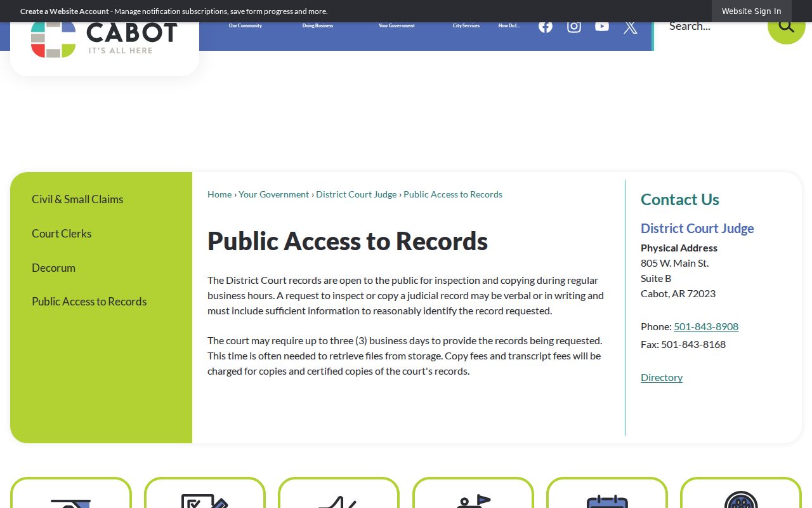
Task: Open the Instagram icon in the header
Action: tap(574, 26)
